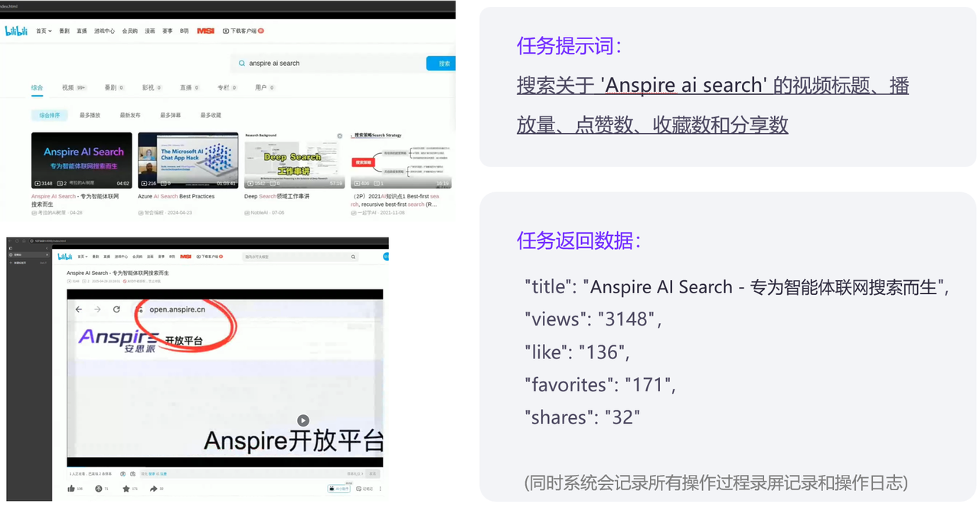Open '(2P) 2021AI知识点1 Best-first search' result title
Image resolution: width=980 pixels, height=507 pixels.
(395, 200)
